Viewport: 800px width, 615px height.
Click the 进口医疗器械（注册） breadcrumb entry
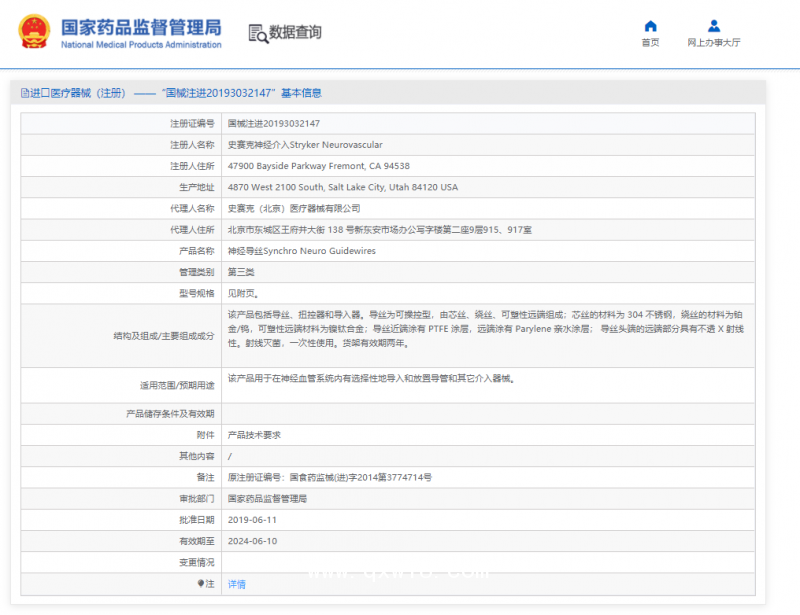click(80, 92)
